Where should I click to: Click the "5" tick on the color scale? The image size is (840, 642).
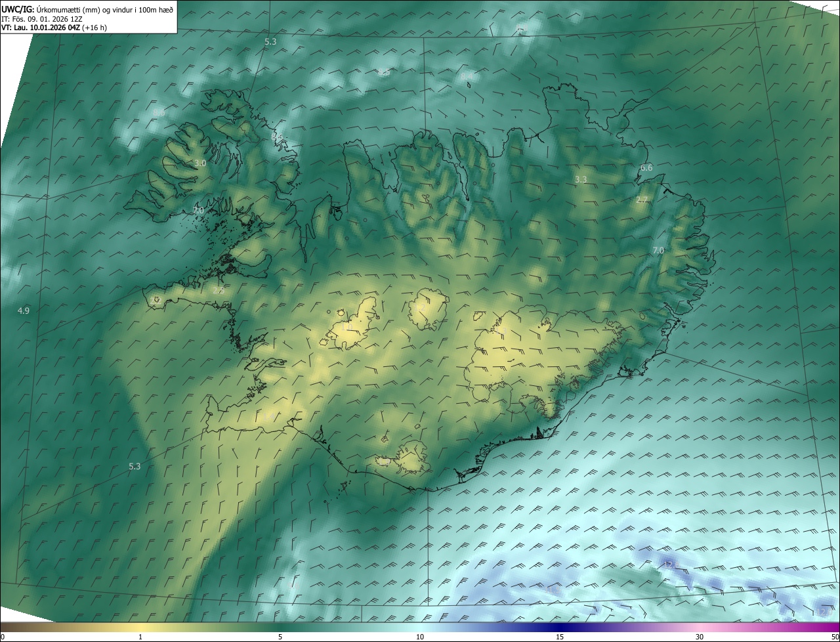click(280, 637)
